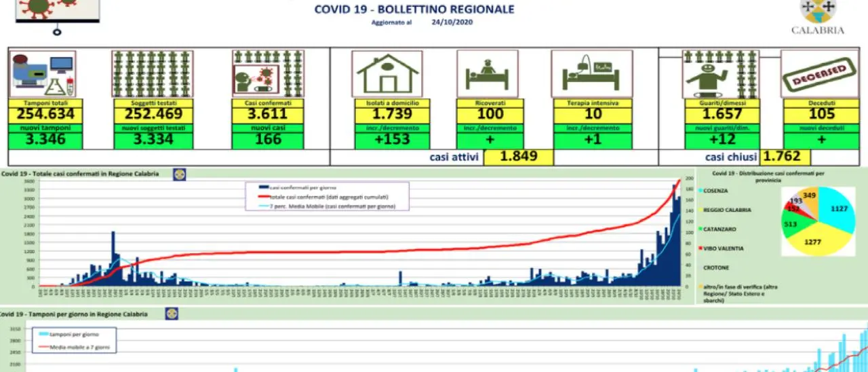The image size is (868, 372).
Task: Click the date 24/10/2020 in the header
Action: [x=452, y=22]
